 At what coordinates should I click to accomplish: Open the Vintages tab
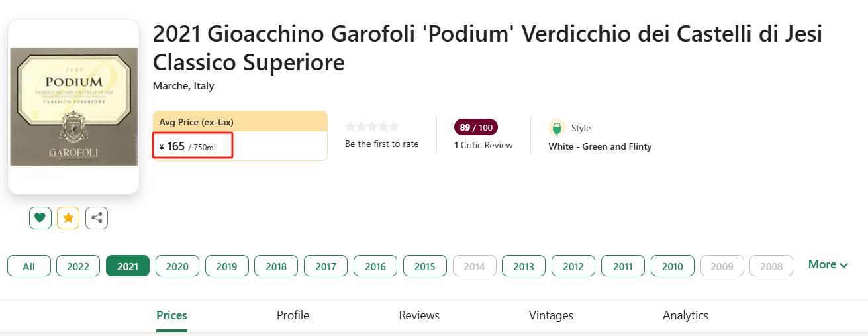click(551, 315)
